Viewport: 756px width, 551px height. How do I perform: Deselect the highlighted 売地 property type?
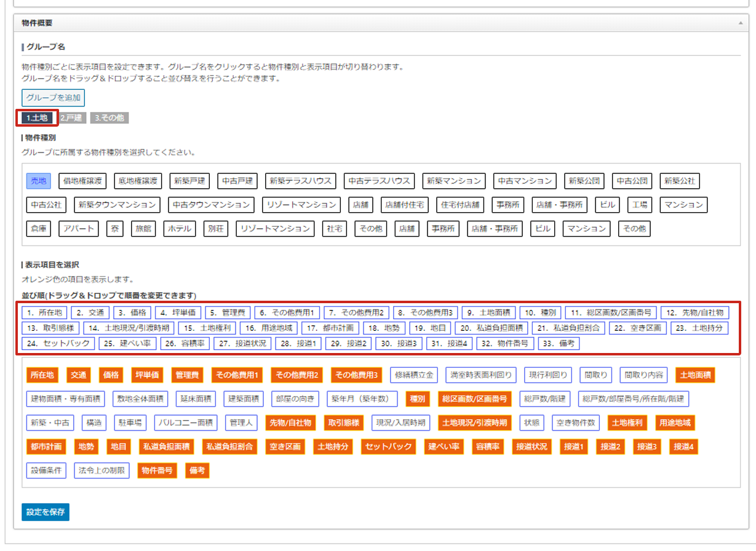(x=39, y=181)
